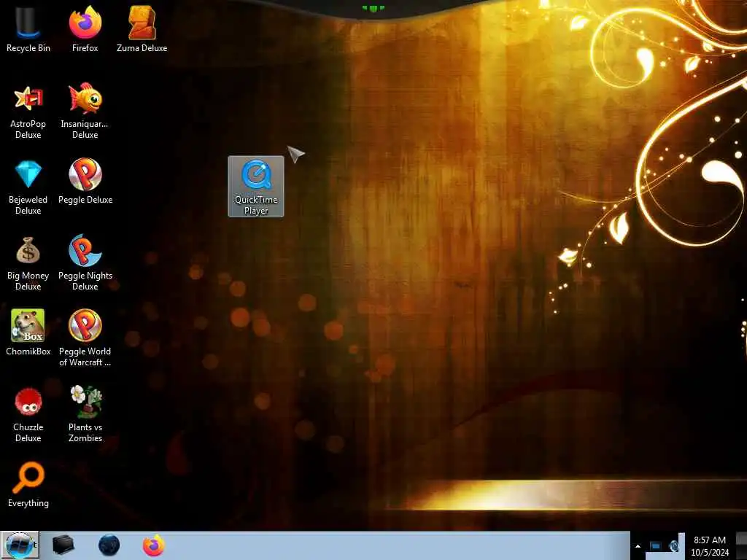The height and width of the screenshot is (560, 747).
Task: Click the monitor icon in system tray
Action: (x=656, y=546)
